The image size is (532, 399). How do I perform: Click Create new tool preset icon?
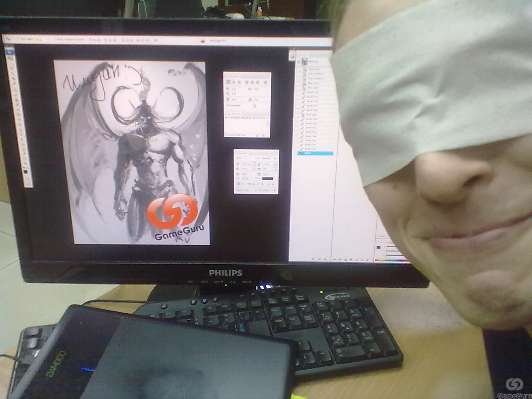[257, 135]
